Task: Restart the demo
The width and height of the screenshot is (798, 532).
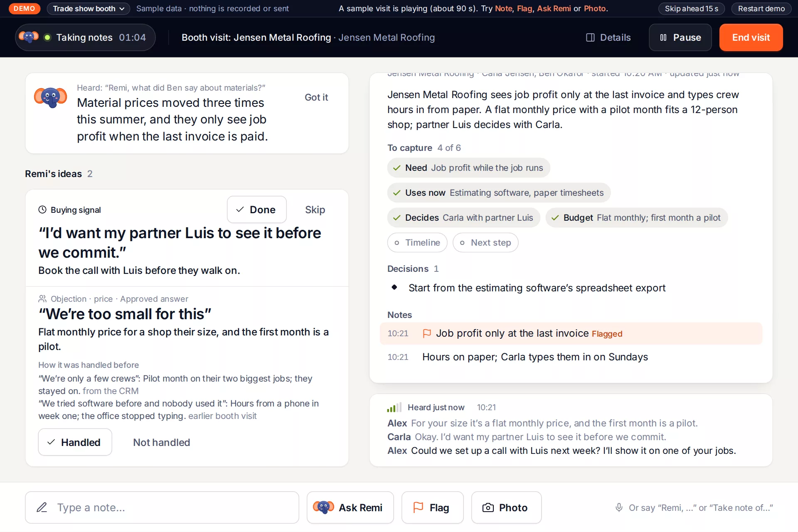Action: pos(761,9)
